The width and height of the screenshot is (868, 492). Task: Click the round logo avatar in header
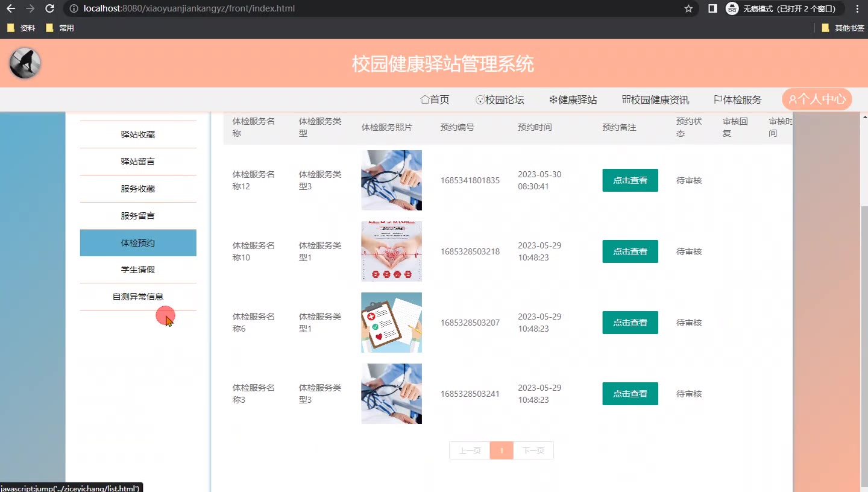click(x=25, y=63)
